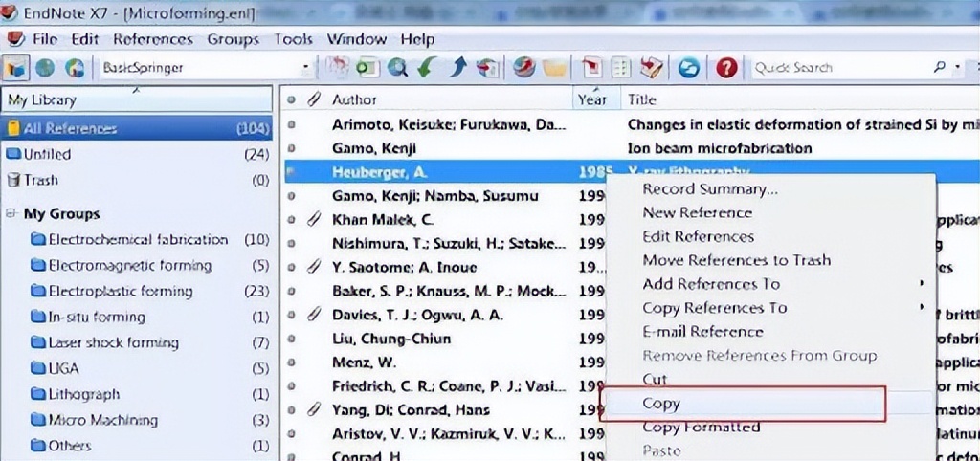Select the All References group
The width and height of the screenshot is (980, 461).
(x=137, y=129)
